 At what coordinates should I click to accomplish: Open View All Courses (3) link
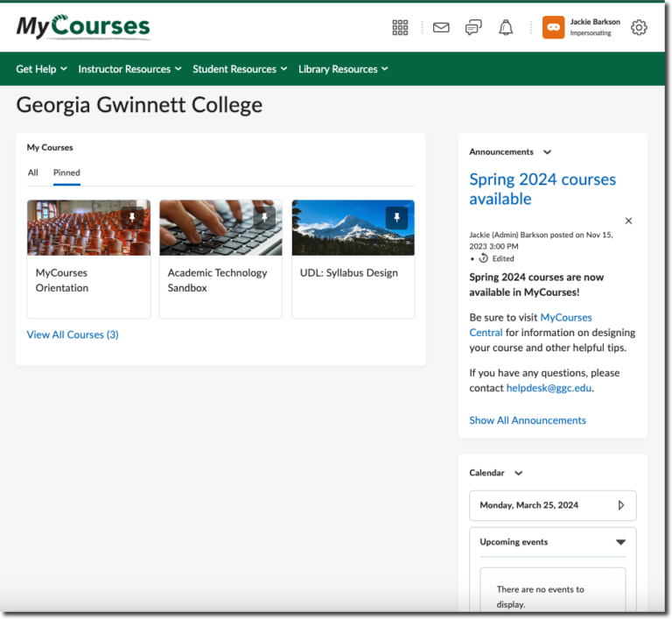click(x=73, y=334)
